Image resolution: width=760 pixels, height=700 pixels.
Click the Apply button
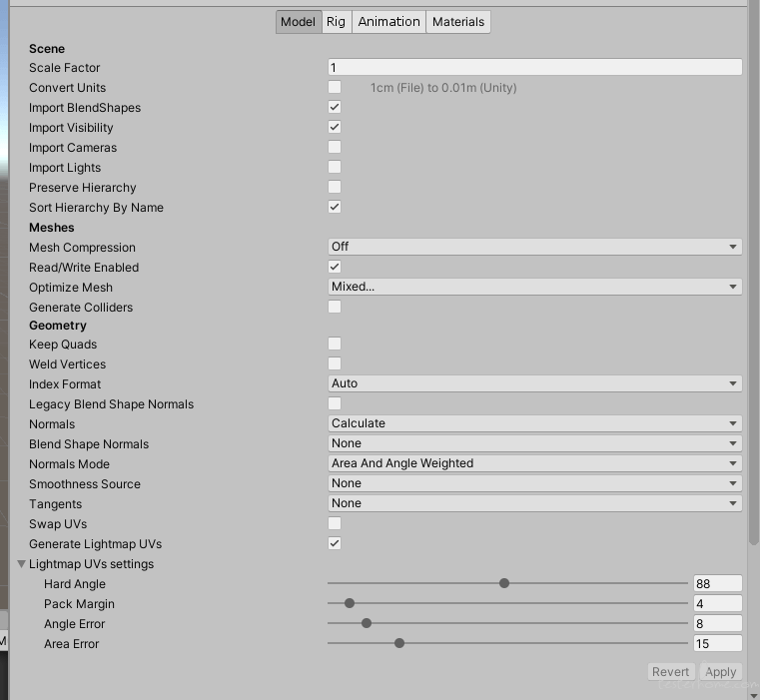(x=721, y=672)
